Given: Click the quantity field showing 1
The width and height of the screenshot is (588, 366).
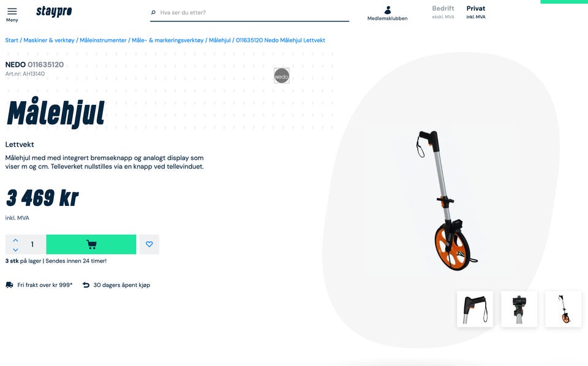Looking at the screenshot, I should pos(32,245).
